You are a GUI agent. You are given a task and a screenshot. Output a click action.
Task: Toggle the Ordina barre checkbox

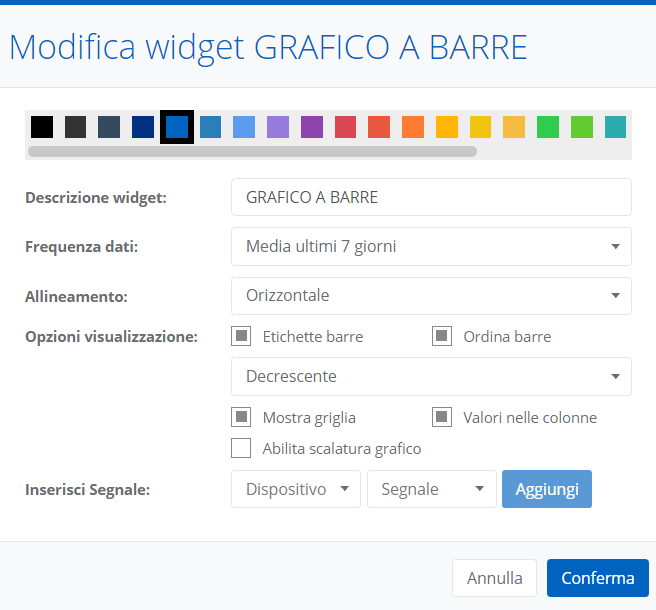[x=442, y=336]
